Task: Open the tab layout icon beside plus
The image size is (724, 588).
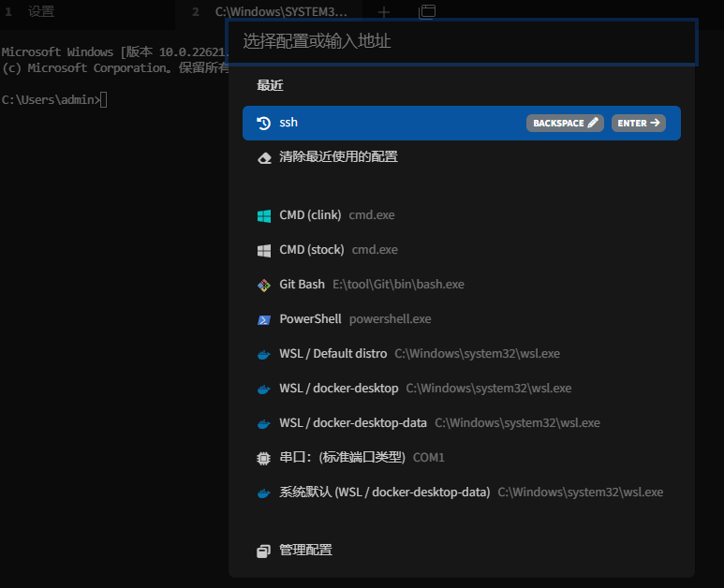Action: [427, 12]
